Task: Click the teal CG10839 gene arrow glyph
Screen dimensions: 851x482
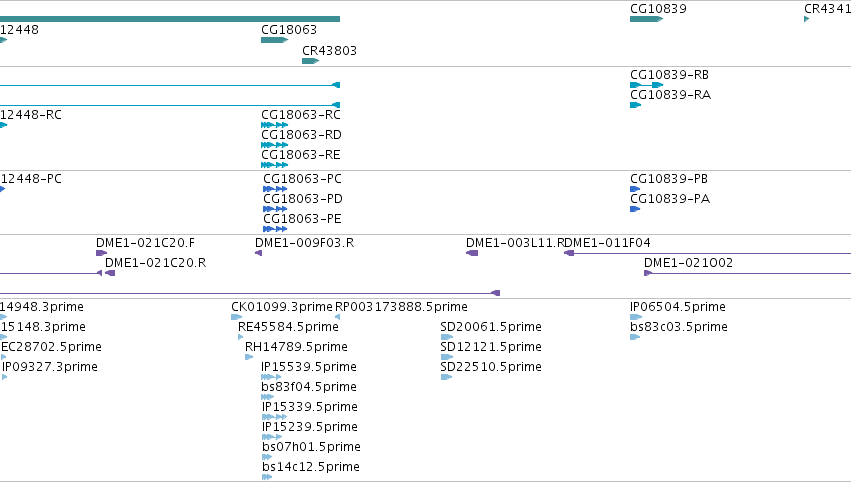Action: (646, 19)
